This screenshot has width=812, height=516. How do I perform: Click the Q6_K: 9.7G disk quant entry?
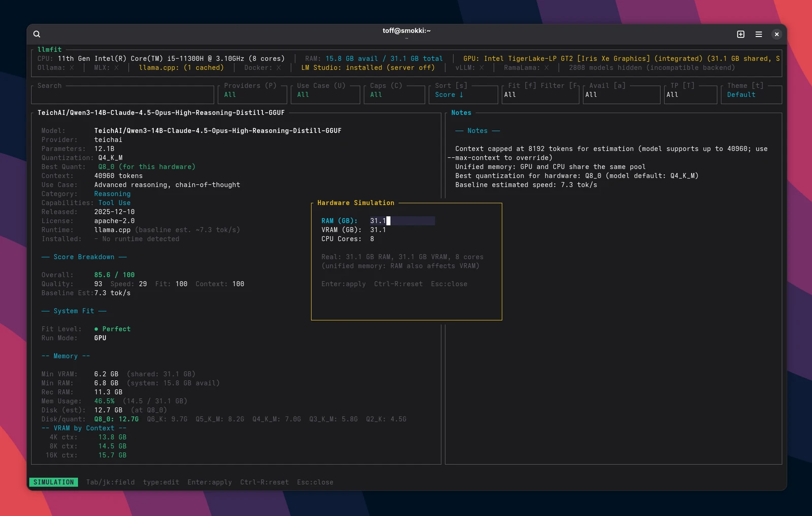167,419
